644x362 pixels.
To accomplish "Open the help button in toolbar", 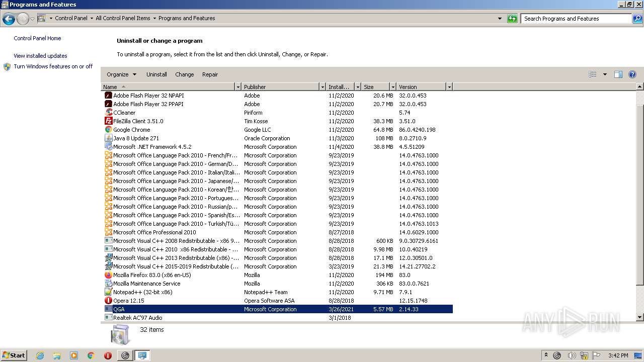I will 632,74.
